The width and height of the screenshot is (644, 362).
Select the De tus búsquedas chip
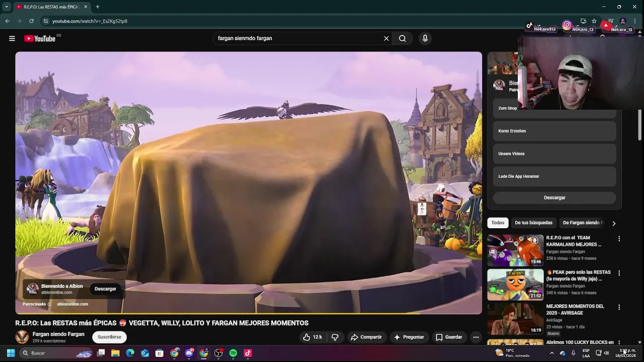click(x=533, y=223)
